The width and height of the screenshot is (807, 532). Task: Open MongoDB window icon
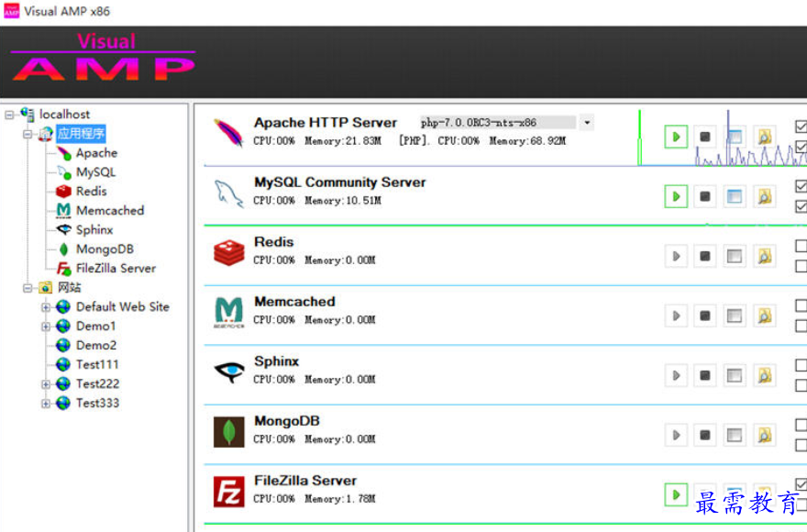(x=735, y=435)
